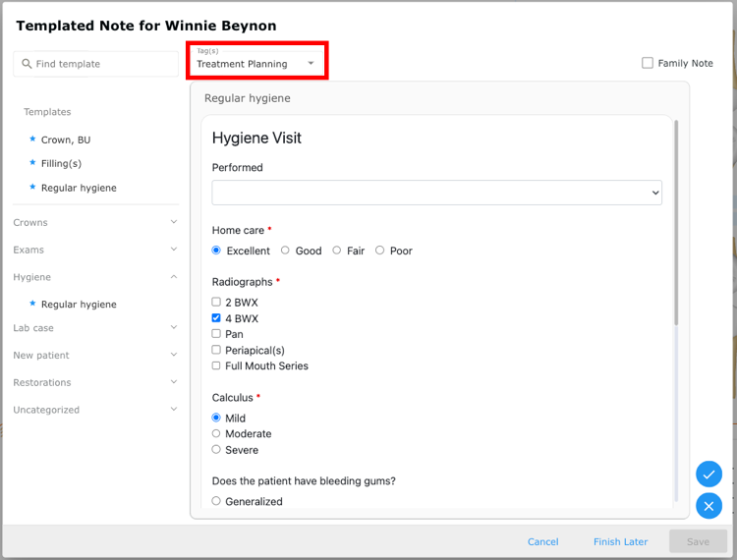Click the search magnifier icon in Find template
The height and width of the screenshot is (560, 737).
tap(27, 64)
